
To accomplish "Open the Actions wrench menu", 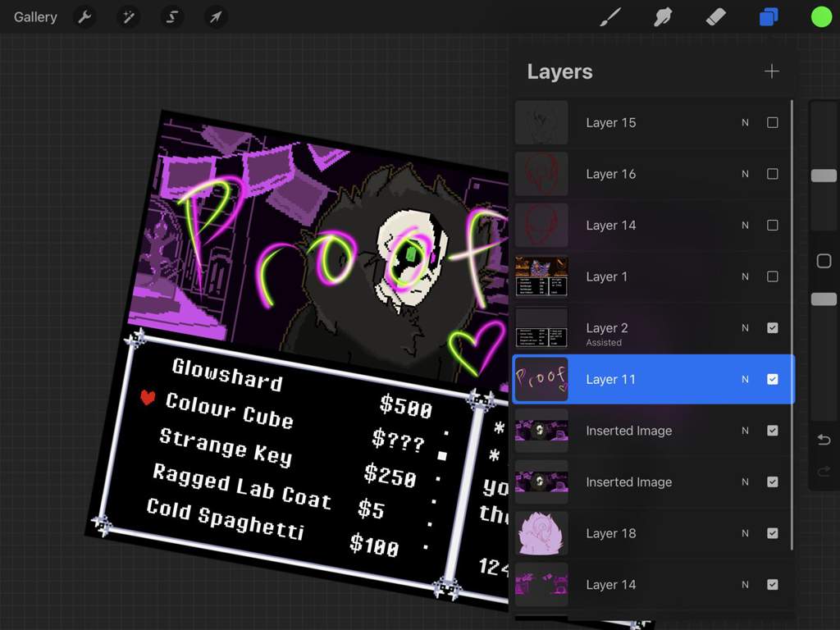I will click(84, 16).
